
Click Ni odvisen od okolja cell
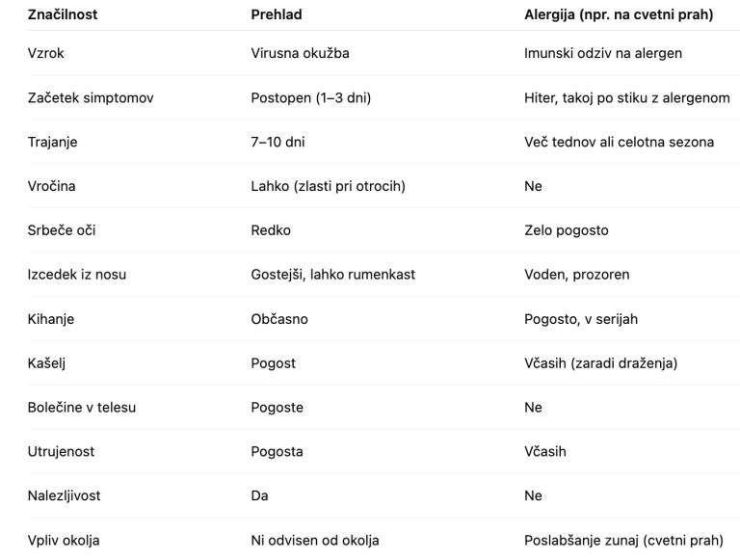[315, 541]
